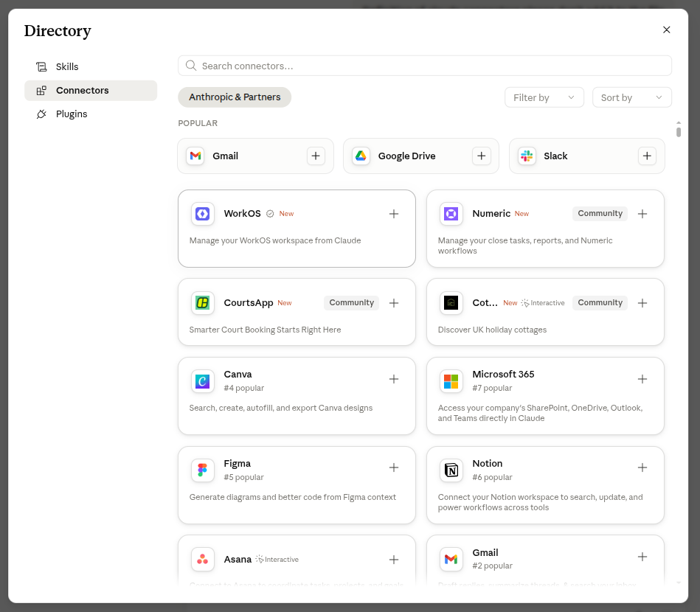Image resolution: width=700 pixels, height=612 pixels.
Task: Click the Directory heading
Action: (58, 31)
